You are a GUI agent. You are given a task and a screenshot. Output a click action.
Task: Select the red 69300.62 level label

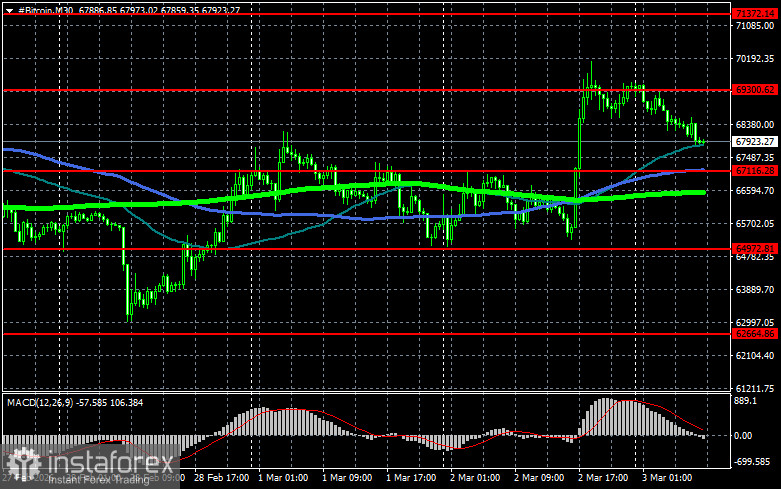pyautogui.click(x=755, y=90)
